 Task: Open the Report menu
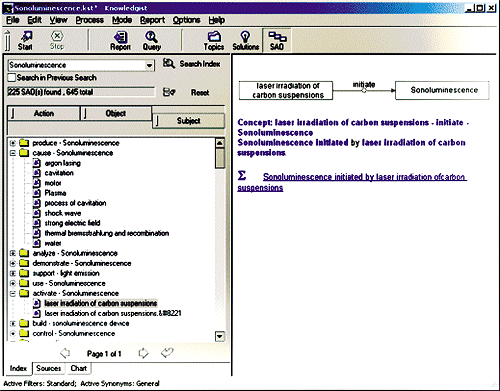152,20
